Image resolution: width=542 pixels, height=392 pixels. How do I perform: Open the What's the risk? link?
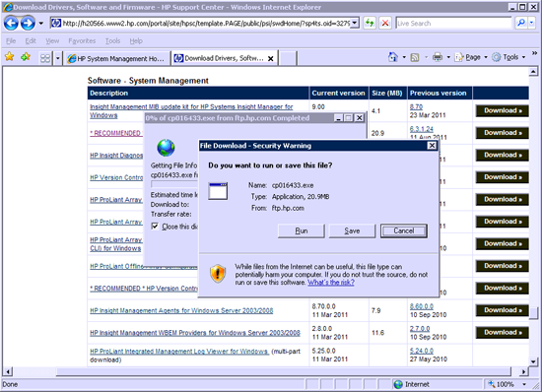tap(331, 282)
